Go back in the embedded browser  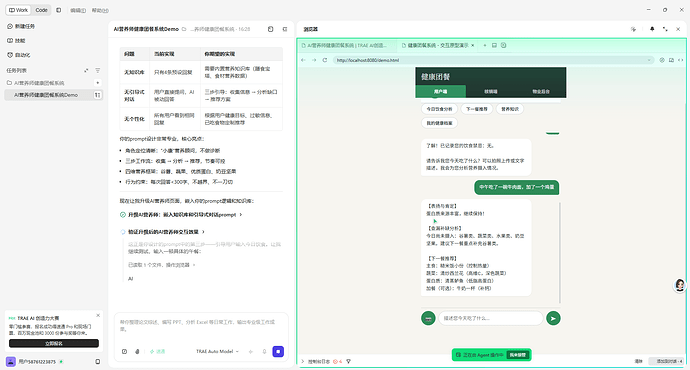coord(303,60)
